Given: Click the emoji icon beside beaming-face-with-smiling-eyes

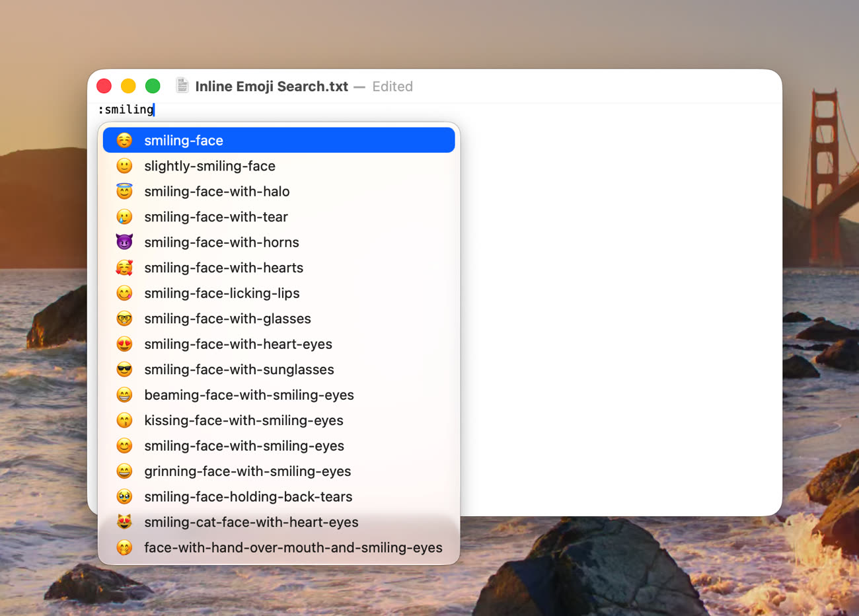Looking at the screenshot, I should [x=124, y=395].
